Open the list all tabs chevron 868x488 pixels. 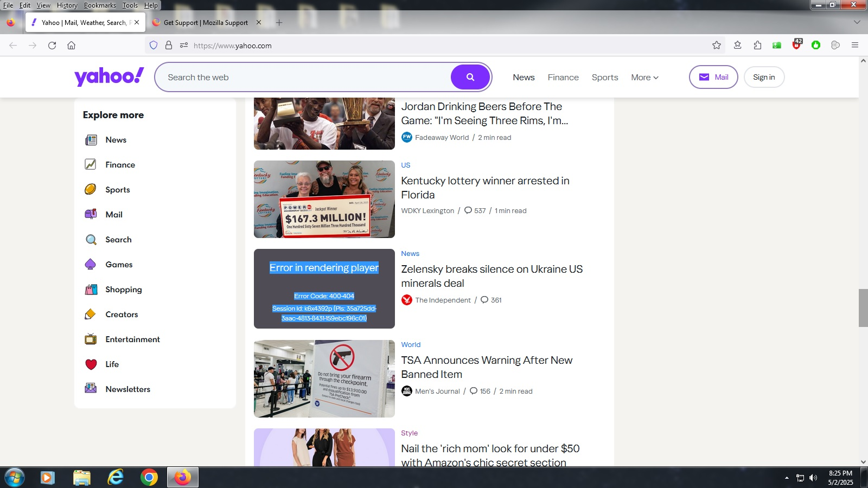[857, 22]
